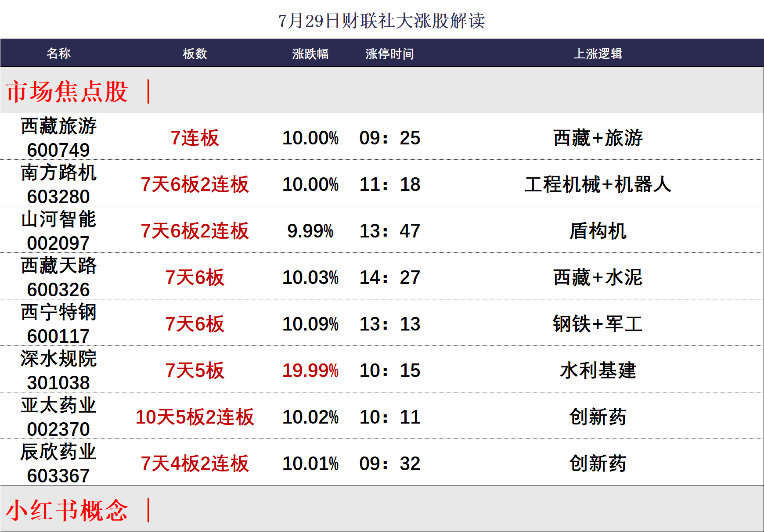Screen dimensions: 764x532
Task: Click the 盾构机 logic cell
Action: 598,231
